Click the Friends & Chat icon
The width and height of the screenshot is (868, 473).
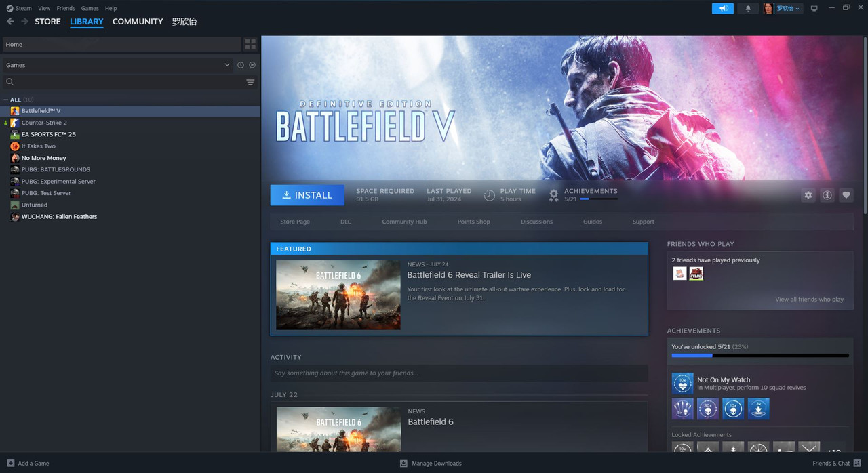pos(856,463)
